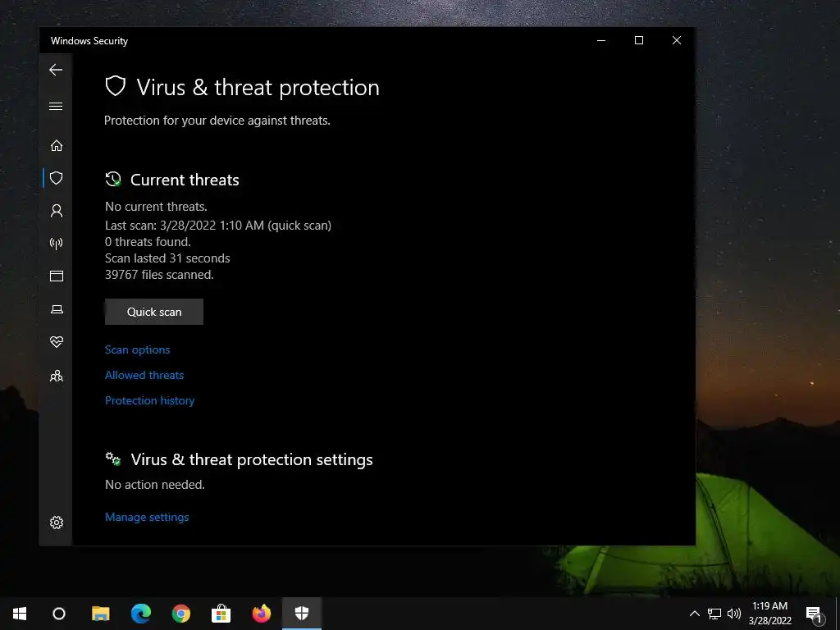Click 'Protection for your device against threats.' text
This screenshot has width=840, height=630.
coord(217,121)
